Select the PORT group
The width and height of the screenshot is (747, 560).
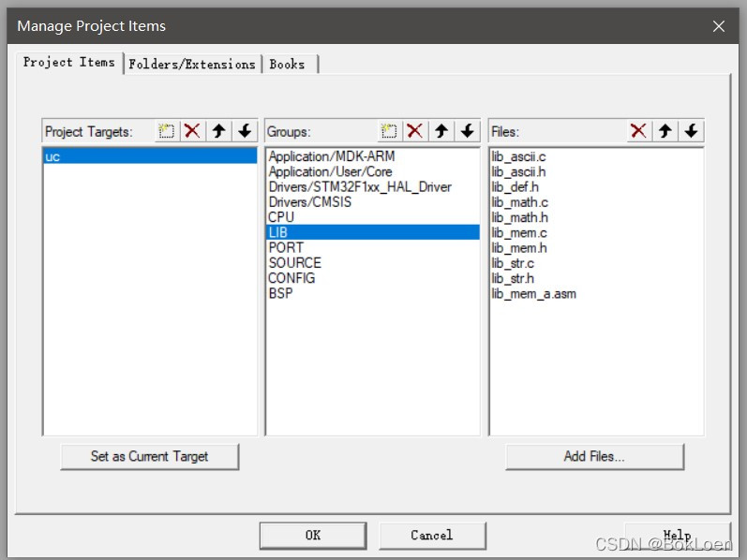click(372, 247)
